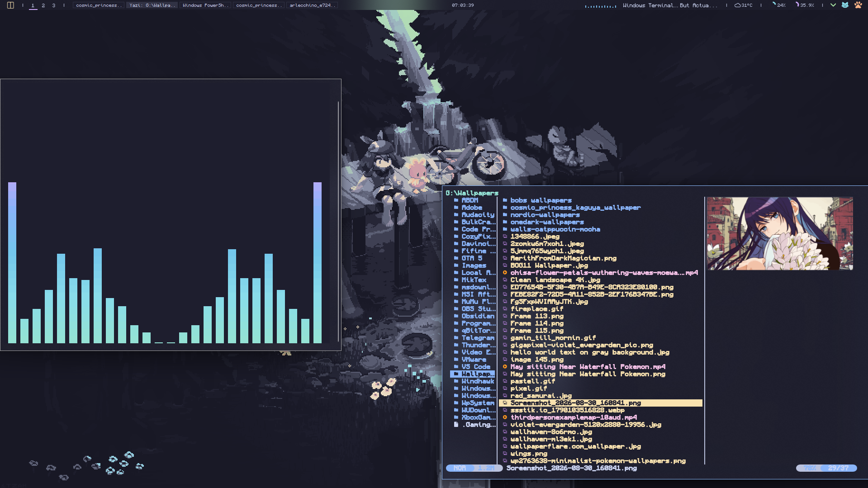The width and height of the screenshot is (868, 488).
Task: Select the VS Code folder in parent pane
Action: pyautogui.click(x=476, y=367)
